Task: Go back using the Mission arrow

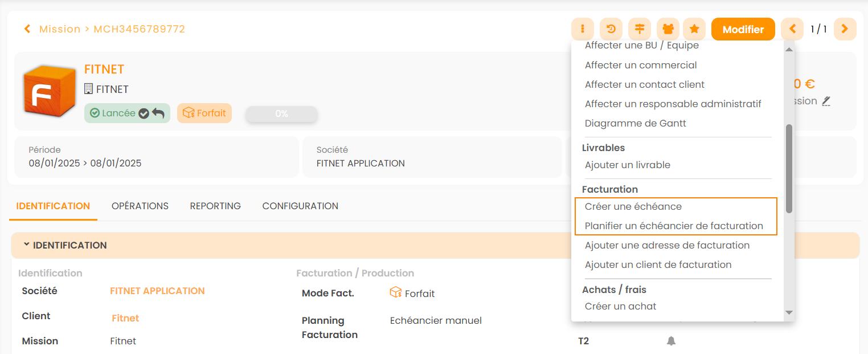Action: [27, 29]
